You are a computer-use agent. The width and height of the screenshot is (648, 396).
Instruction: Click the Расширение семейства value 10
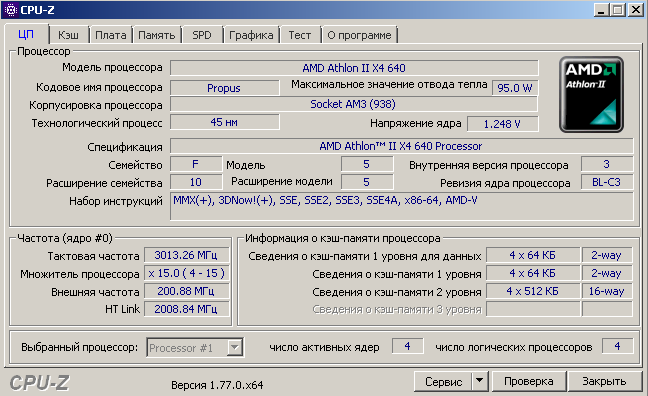click(x=196, y=182)
